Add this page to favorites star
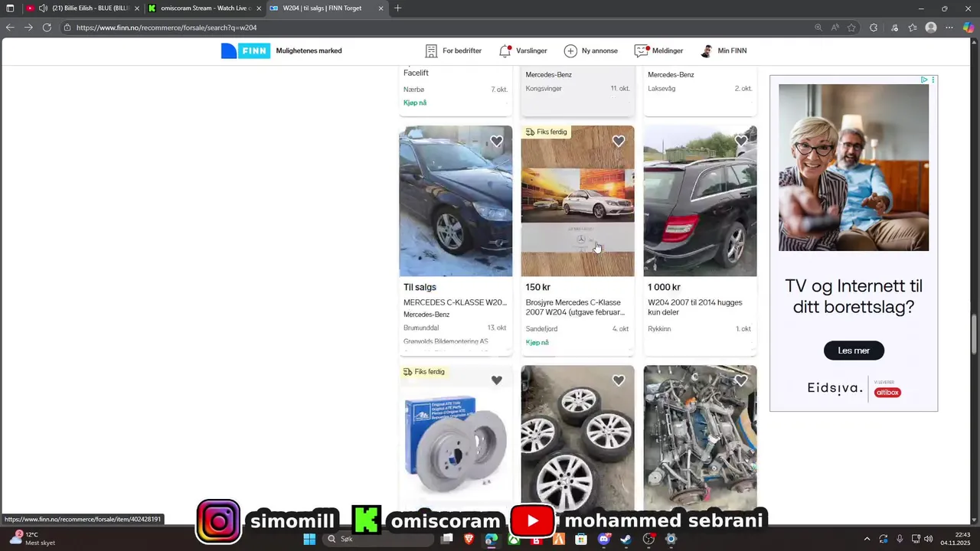The width and height of the screenshot is (980, 551). 851,28
